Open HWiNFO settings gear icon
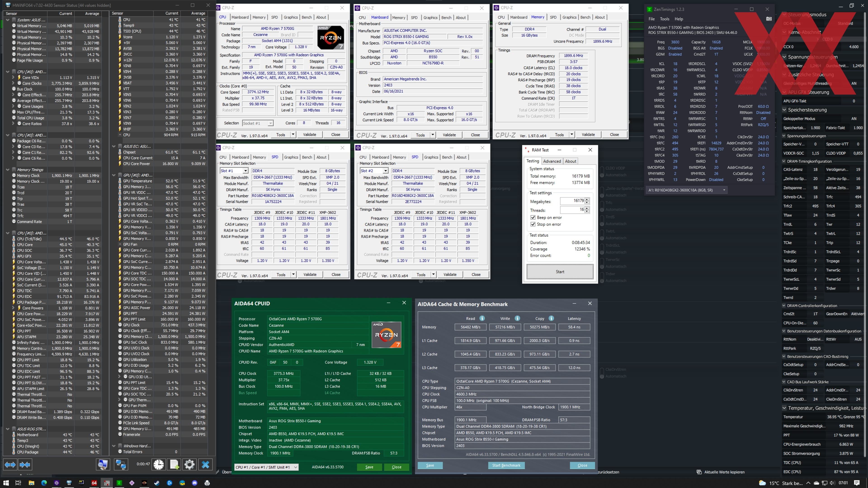Image resolution: width=868 pixels, height=488 pixels. 189,465
